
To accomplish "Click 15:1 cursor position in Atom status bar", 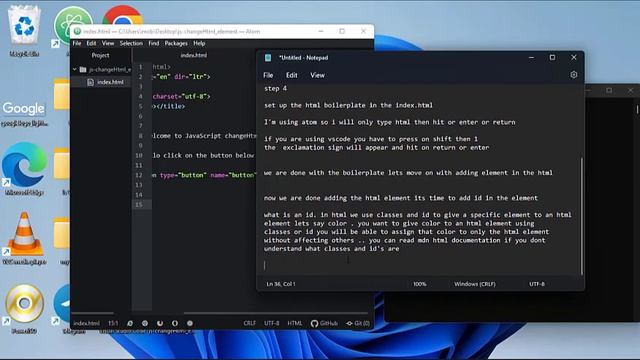I will [x=113, y=323].
